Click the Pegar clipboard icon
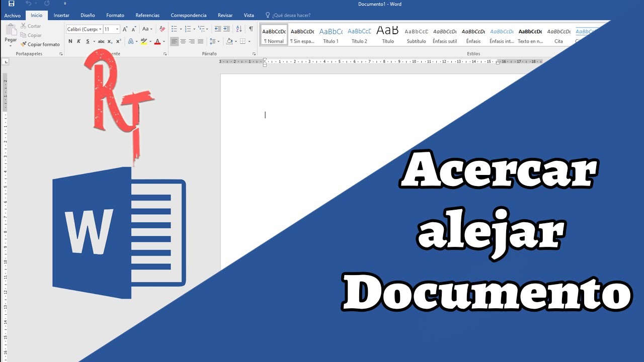Screen dimensions: 644x362 [11, 29]
